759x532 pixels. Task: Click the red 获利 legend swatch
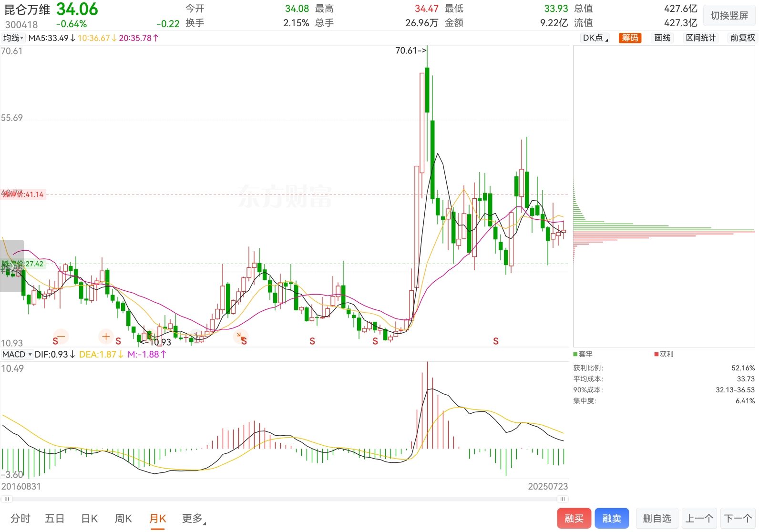tap(656, 354)
